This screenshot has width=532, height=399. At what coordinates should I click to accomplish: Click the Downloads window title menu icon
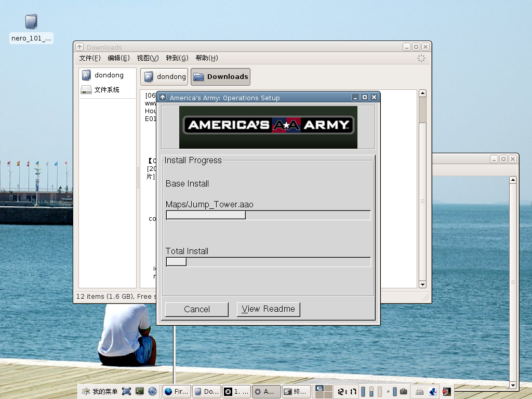79,46
